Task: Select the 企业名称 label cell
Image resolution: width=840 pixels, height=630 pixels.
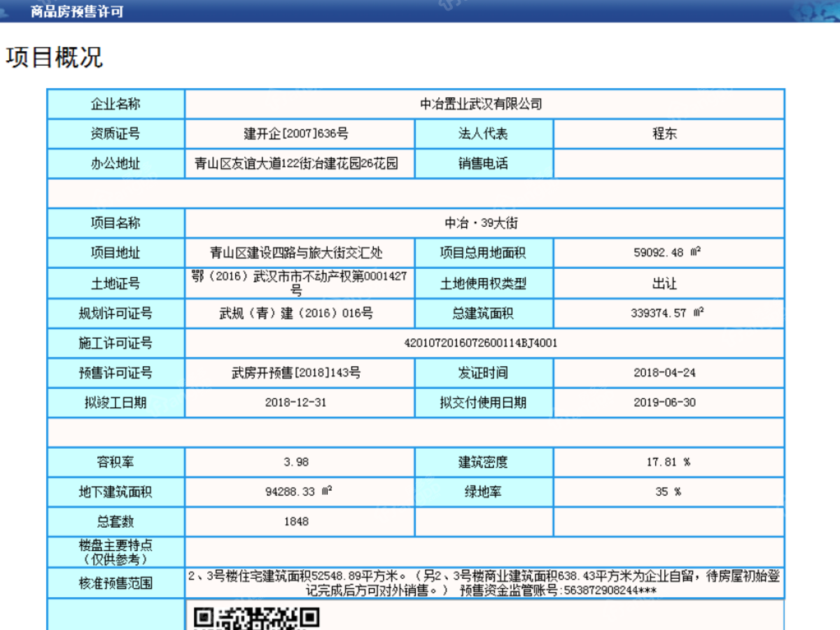Action: (x=115, y=104)
